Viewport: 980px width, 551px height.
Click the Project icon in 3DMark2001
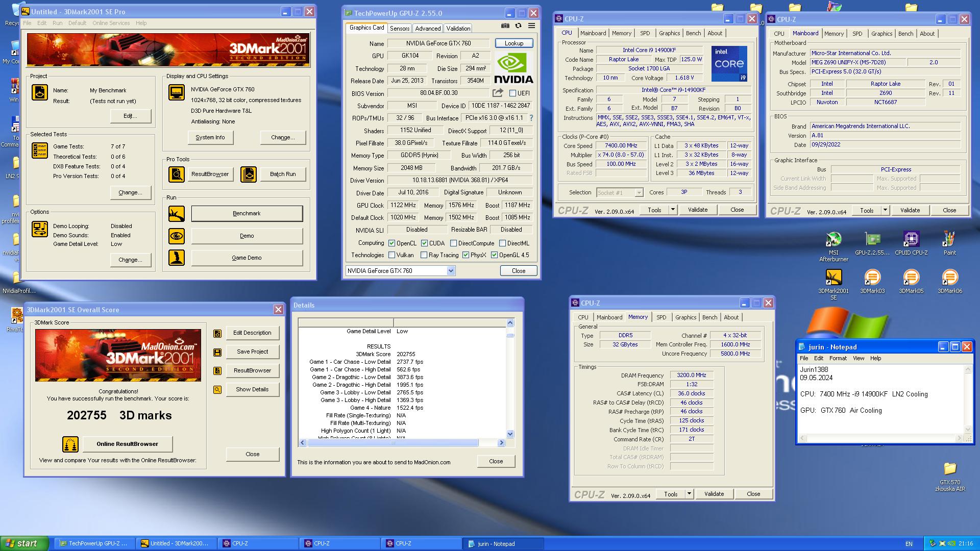(x=40, y=92)
